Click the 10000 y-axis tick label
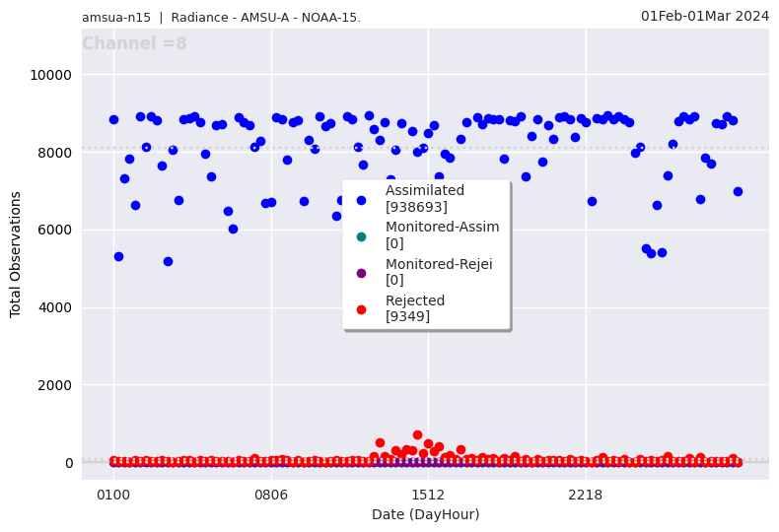 (50, 75)
